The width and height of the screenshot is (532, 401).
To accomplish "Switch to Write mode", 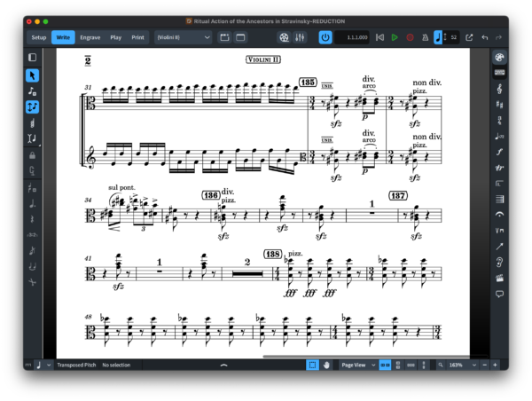I will (x=63, y=37).
